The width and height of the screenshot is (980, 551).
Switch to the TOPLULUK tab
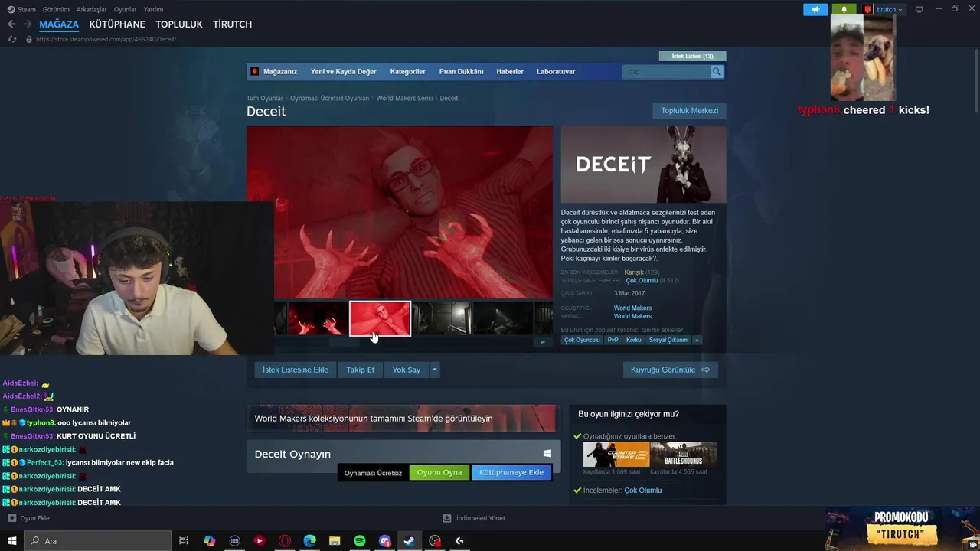179,24
